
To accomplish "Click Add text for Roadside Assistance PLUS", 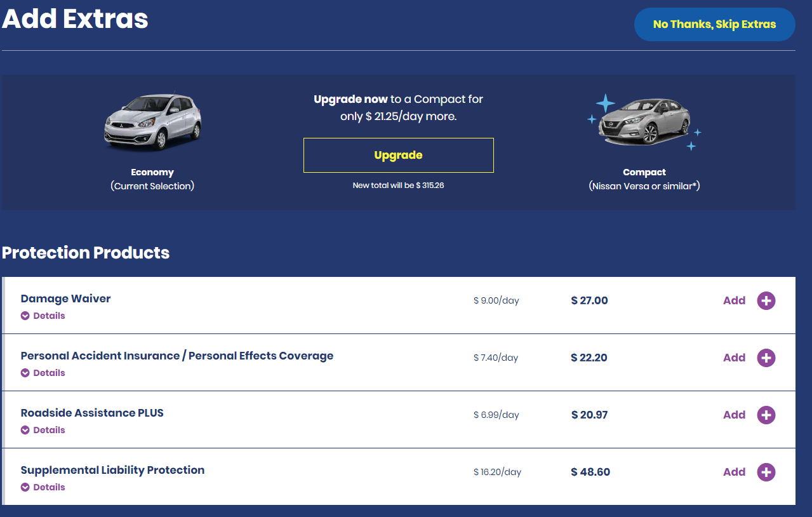I will tap(734, 415).
